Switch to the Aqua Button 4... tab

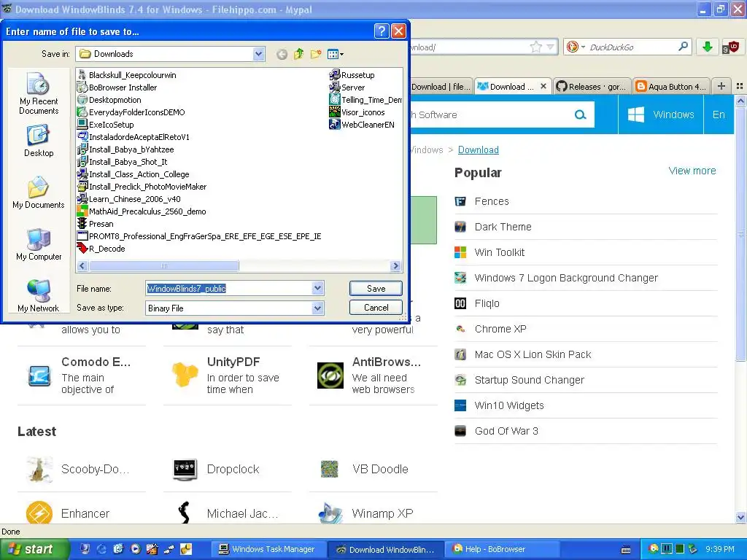tap(672, 87)
